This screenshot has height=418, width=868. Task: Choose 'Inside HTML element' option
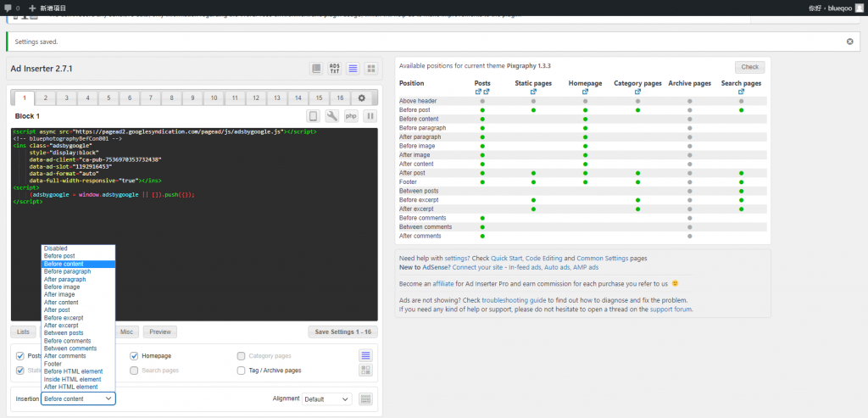(72, 379)
